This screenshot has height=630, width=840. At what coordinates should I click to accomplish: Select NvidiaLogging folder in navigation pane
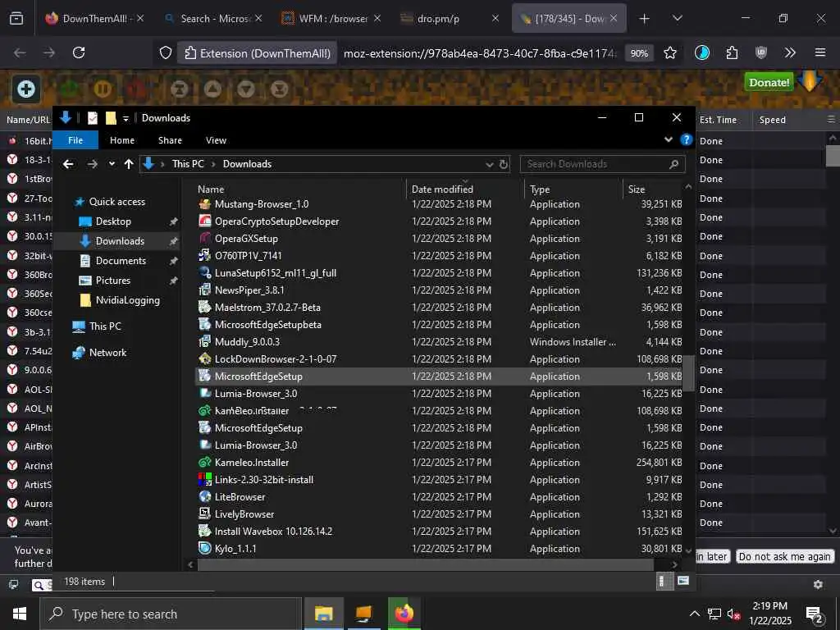(127, 300)
